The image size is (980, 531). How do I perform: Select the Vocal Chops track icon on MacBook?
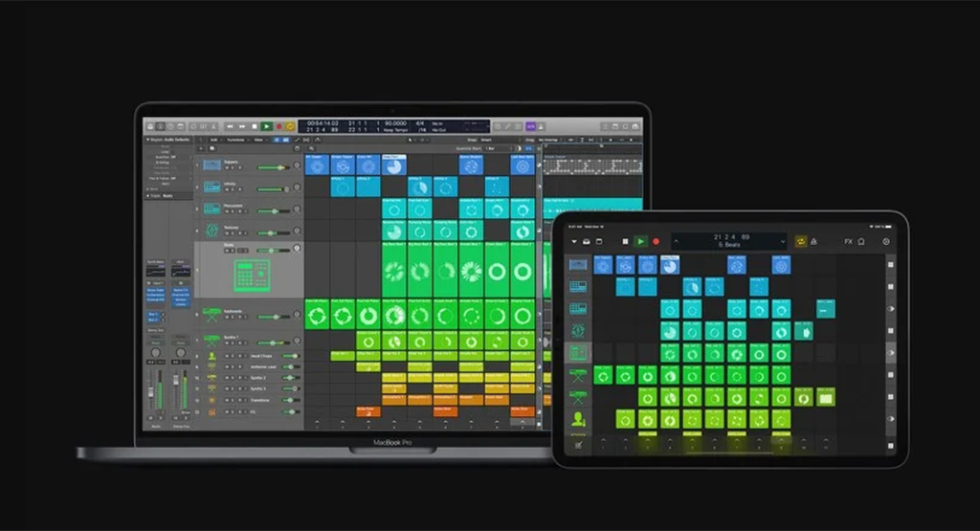(x=212, y=356)
